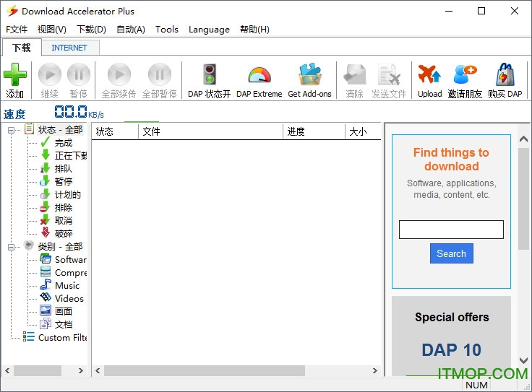The image size is (532, 392).
Task: Collapse the 状态 - 全部 tree node
Action: (11, 130)
